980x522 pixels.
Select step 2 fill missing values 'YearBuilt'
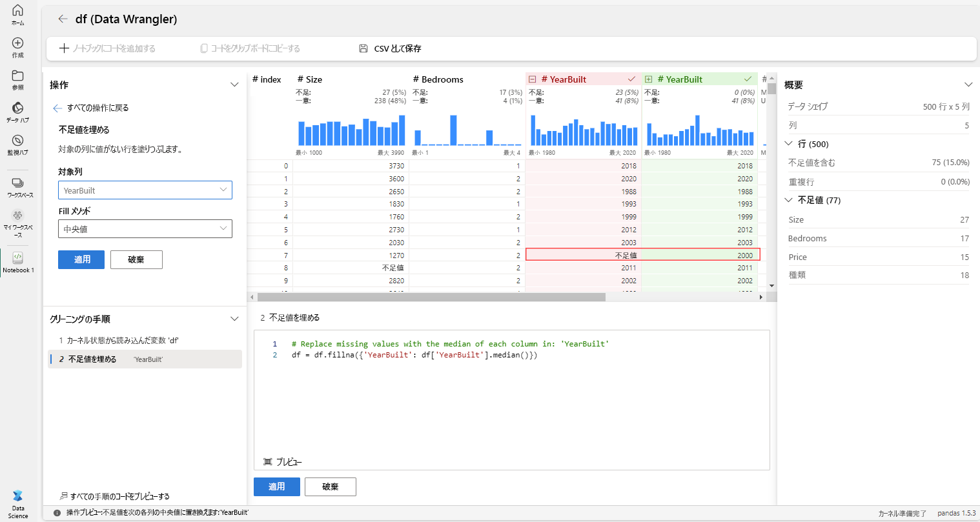point(145,359)
